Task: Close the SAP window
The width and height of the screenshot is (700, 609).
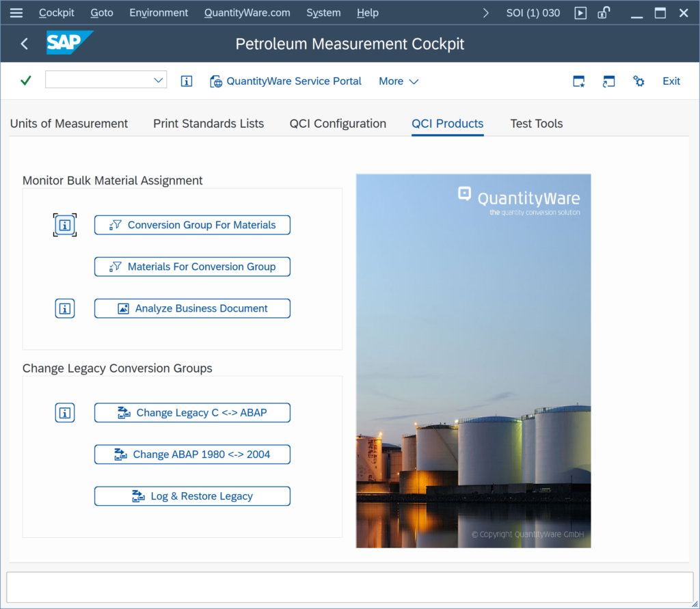Action: click(x=684, y=13)
